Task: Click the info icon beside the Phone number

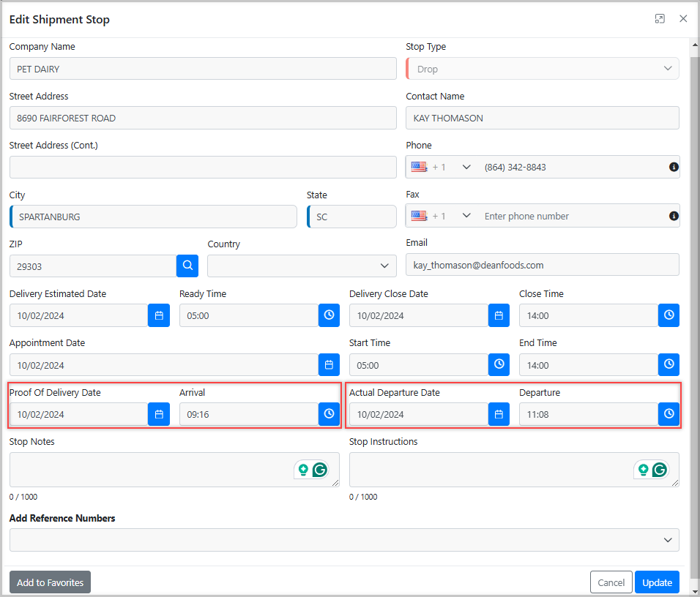Action: pos(674,167)
